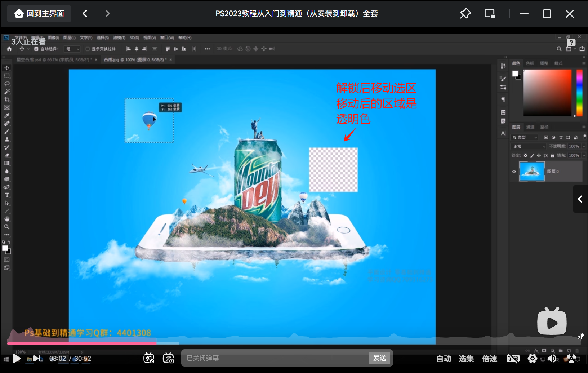
Task: Toggle lock transparent pixels
Action: (x=525, y=156)
